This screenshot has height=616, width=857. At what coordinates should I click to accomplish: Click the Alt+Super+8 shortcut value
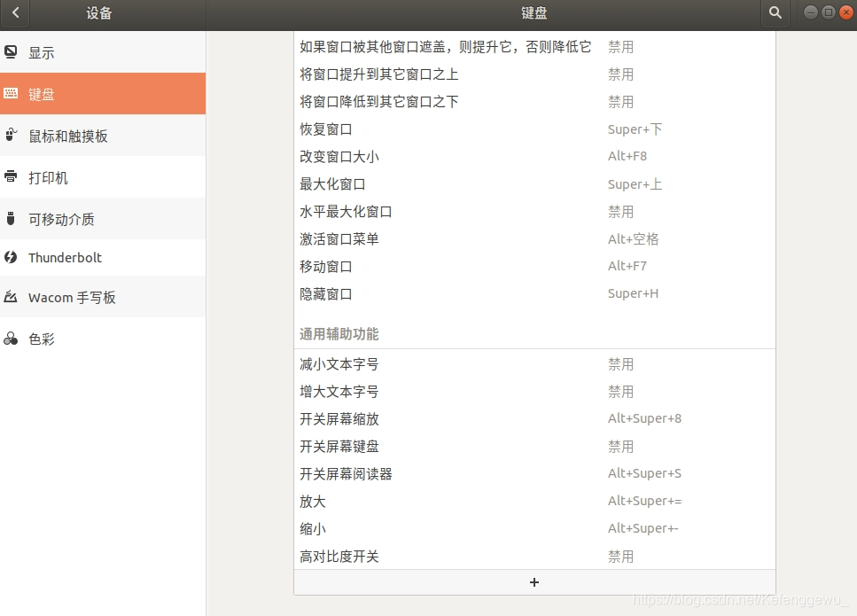pyautogui.click(x=644, y=418)
